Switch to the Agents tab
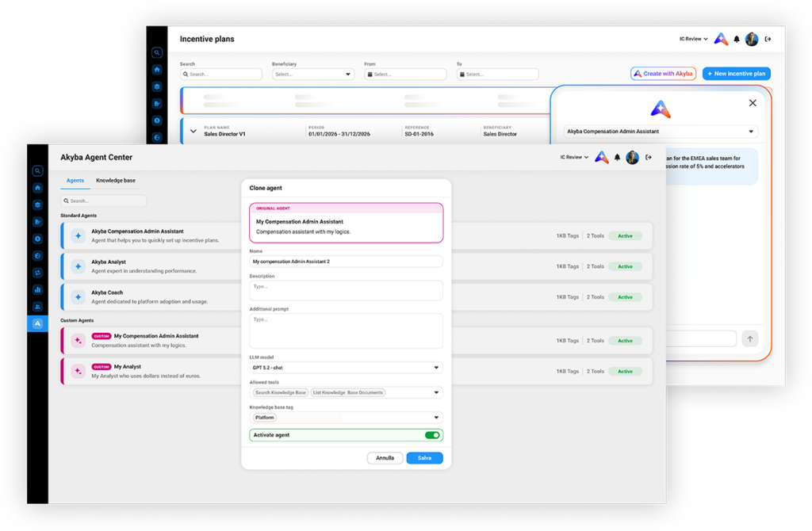This screenshot has width=812, height=531. point(75,181)
